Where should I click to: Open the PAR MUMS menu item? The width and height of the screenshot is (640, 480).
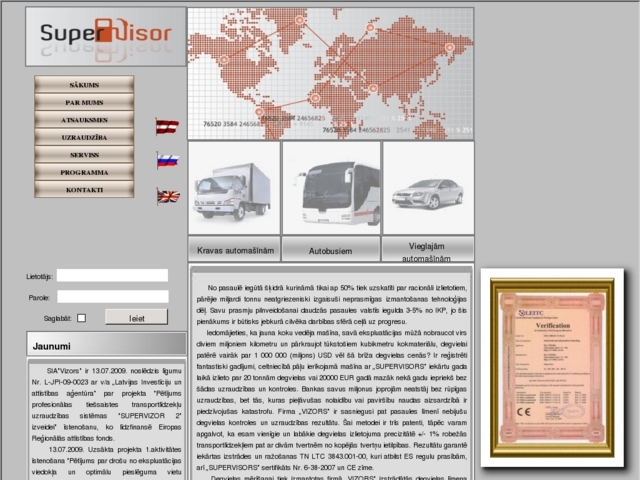coord(84,102)
